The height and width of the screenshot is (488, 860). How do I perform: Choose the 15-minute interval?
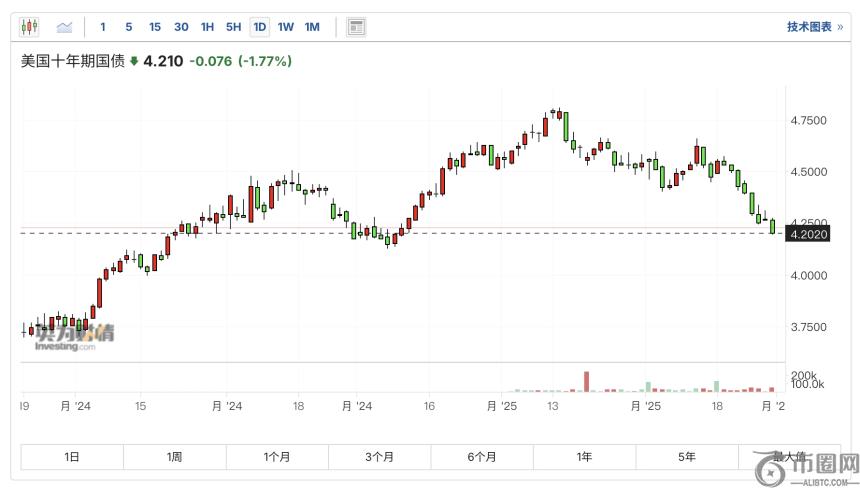[x=154, y=27]
